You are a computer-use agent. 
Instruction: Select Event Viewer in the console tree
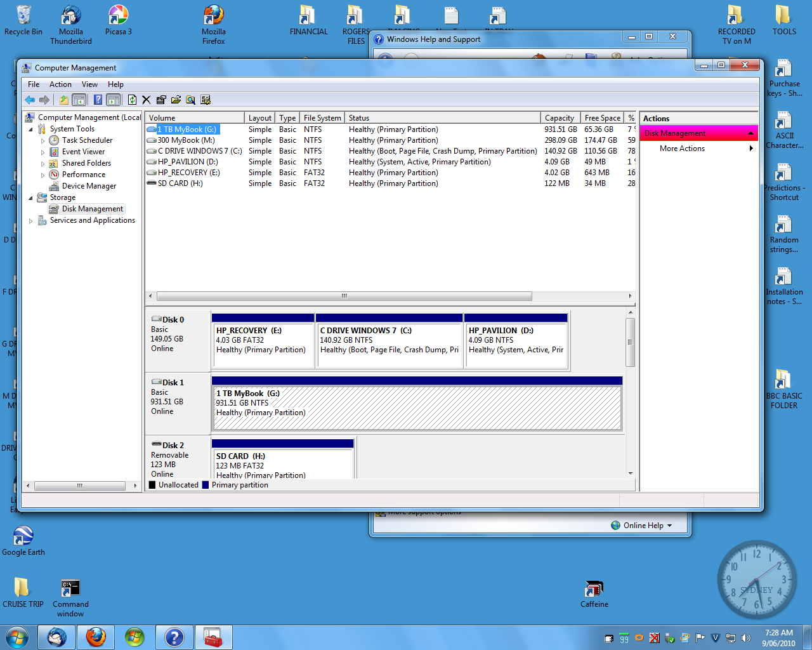(83, 152)
